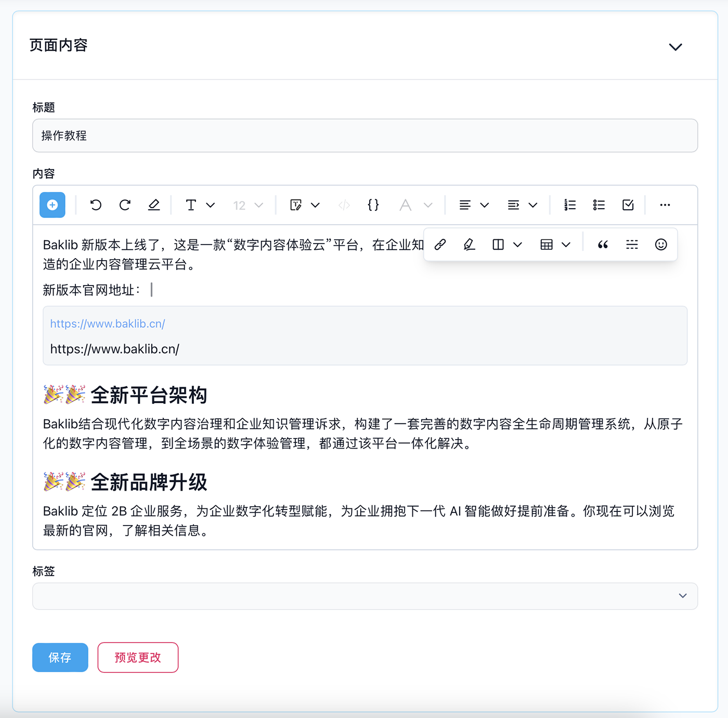
Task: Click the 预览更改 button
Action: click(138, 658)
